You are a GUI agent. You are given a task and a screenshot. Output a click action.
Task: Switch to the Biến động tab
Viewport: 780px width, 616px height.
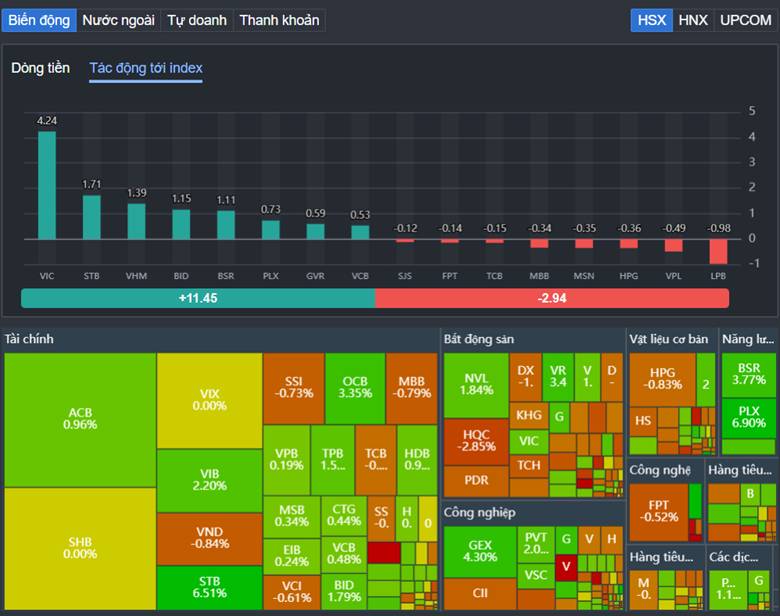click(x=39, y=20)
